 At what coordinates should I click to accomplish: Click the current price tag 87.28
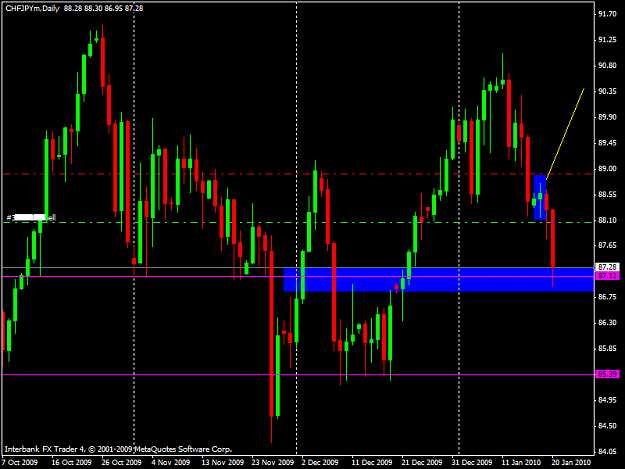pos(607,267)
